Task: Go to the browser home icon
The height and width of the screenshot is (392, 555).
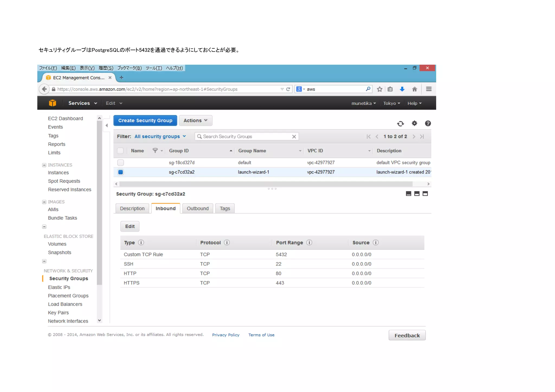Action: 414,89
